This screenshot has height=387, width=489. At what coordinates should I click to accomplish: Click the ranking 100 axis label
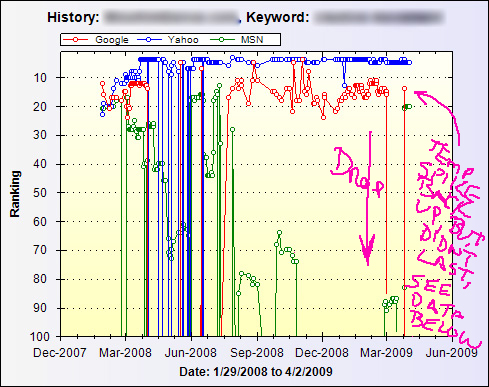tap(40, 337)
